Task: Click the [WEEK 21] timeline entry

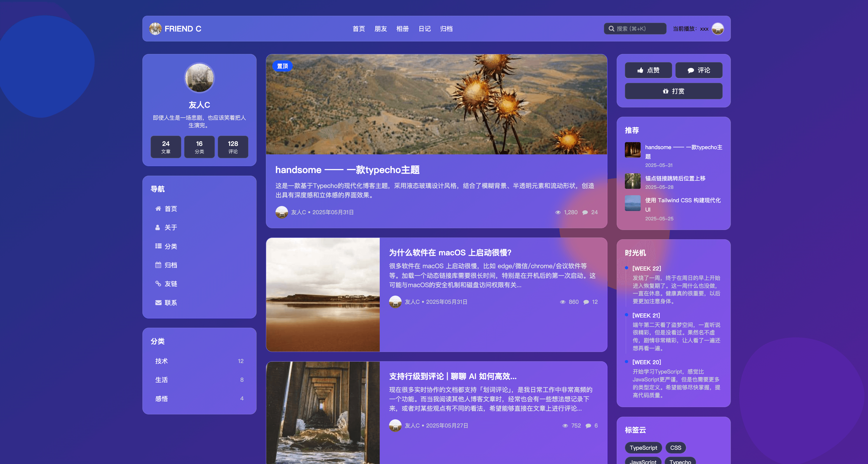Action: [646, 315]
